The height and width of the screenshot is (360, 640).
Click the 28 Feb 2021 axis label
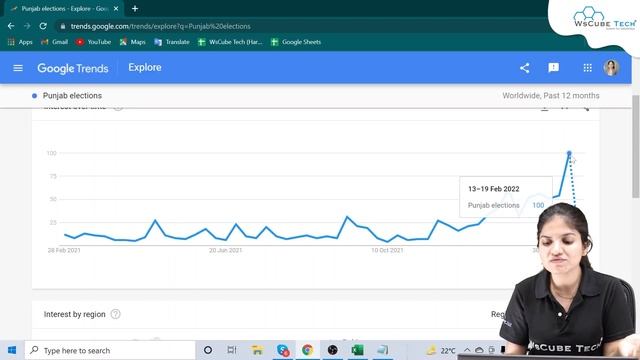[64, 250]
